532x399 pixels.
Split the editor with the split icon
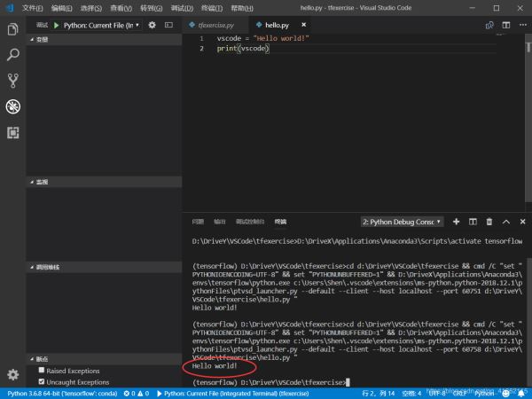(x=506, y=25)
